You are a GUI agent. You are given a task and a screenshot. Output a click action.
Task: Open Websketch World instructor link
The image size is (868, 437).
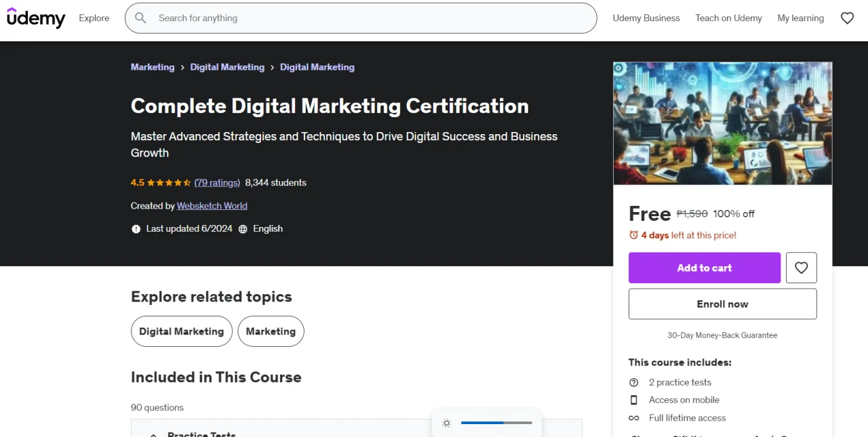pos(212,206)
